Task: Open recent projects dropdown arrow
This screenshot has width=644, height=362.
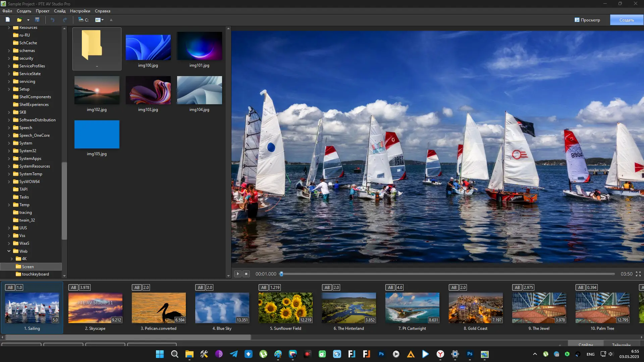Action: 28,20
